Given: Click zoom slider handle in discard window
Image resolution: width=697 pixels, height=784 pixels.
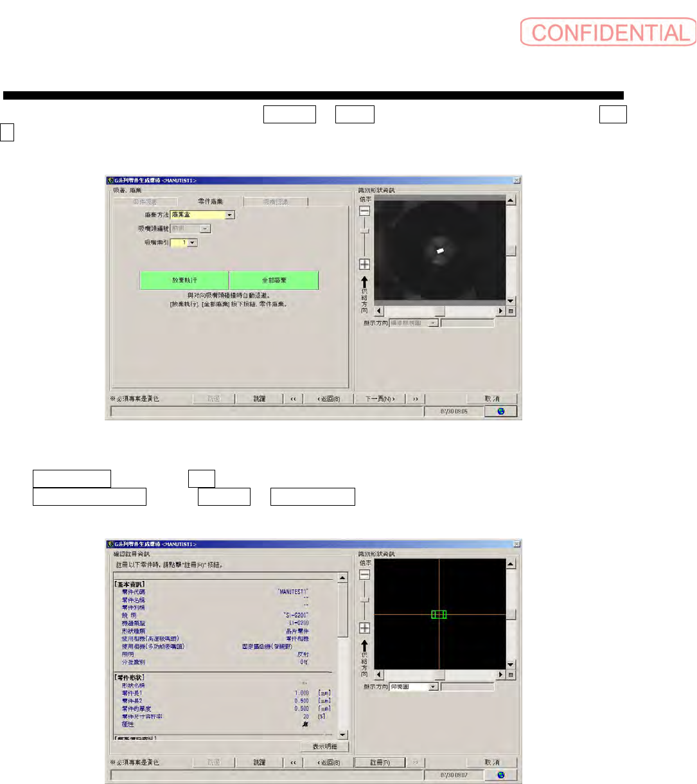Looking at the screenshot, I should [x=364, y=230].
